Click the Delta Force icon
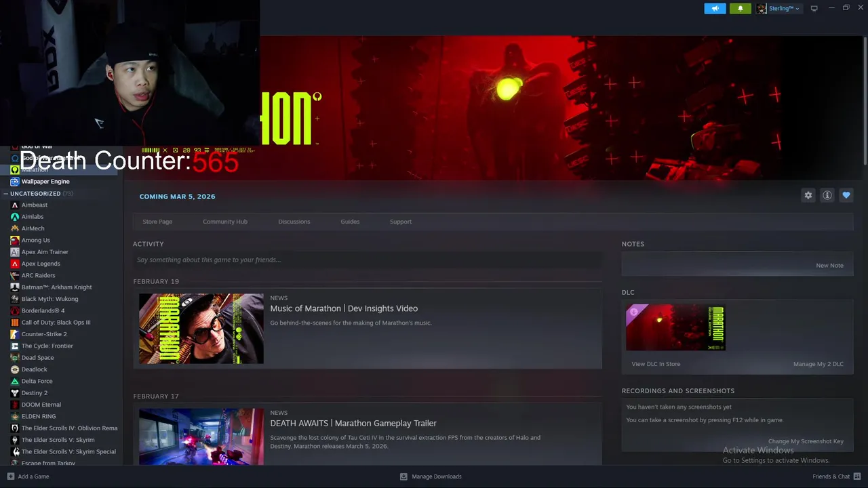This screenshot has height=488, width=868. (15, 381)
